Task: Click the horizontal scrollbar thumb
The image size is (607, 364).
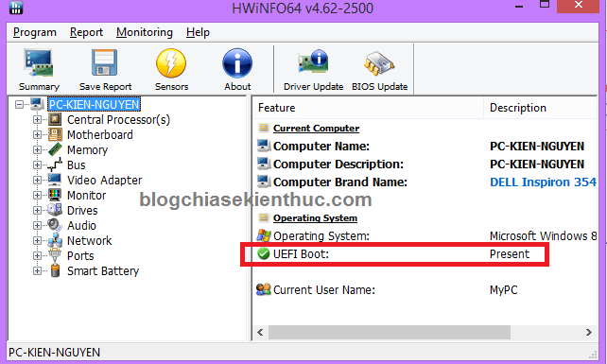Action: point(390,332)
